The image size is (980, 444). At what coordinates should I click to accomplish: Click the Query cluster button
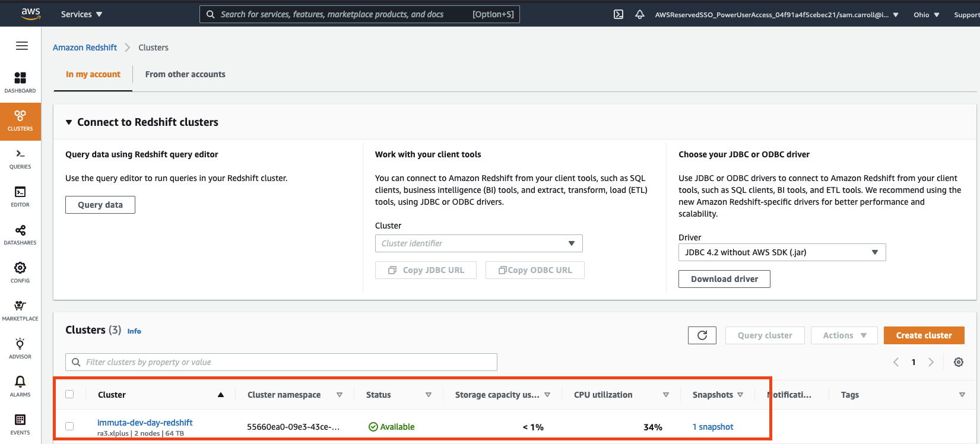765,335
